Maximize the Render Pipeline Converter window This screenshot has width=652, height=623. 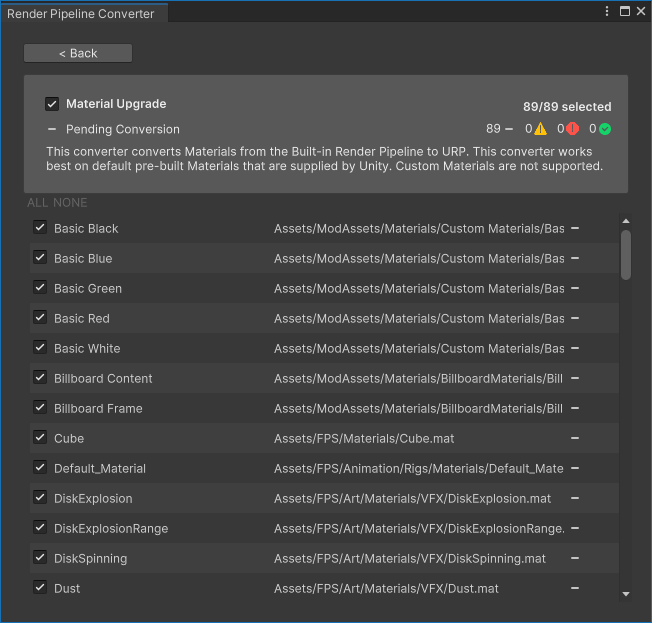pos(625,11)
